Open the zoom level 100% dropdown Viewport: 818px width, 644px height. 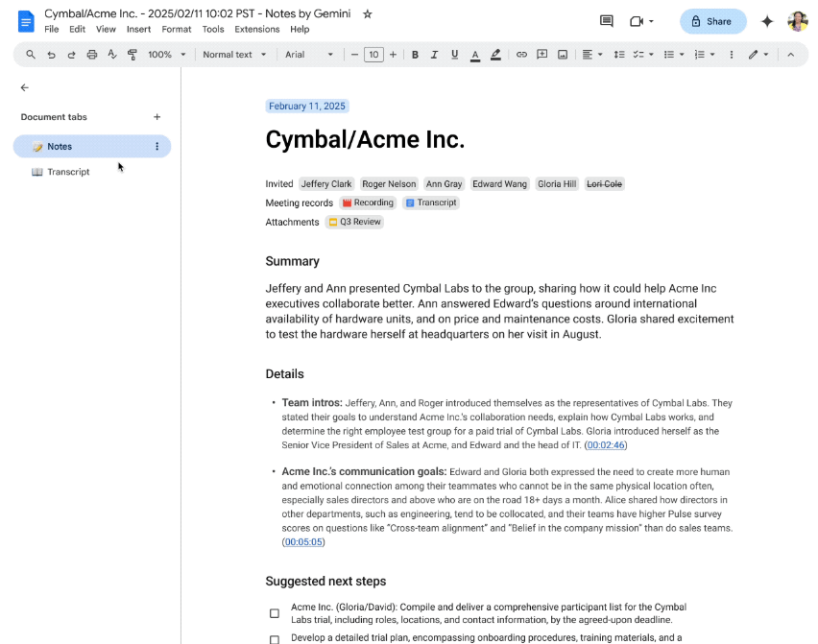tap(167, 55)
